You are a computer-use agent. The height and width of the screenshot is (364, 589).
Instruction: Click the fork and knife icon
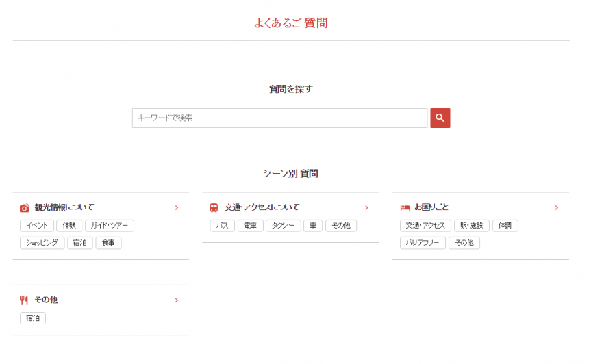(25, 300)
